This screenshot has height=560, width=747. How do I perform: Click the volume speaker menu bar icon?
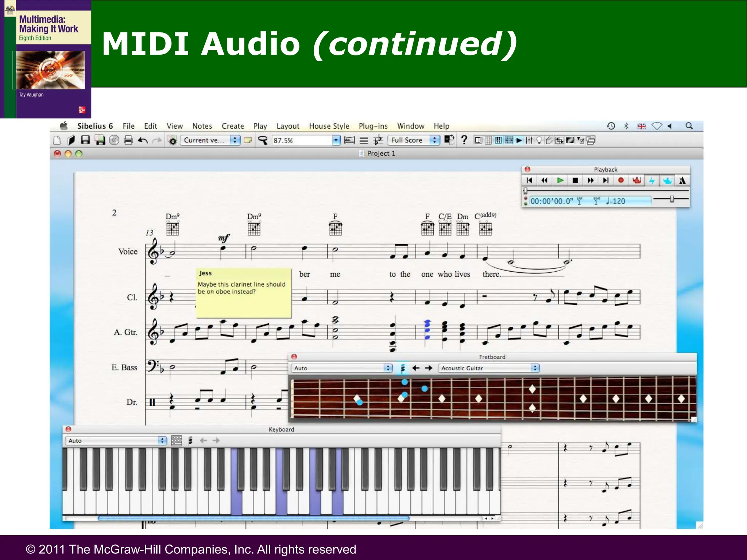point(670,126)
